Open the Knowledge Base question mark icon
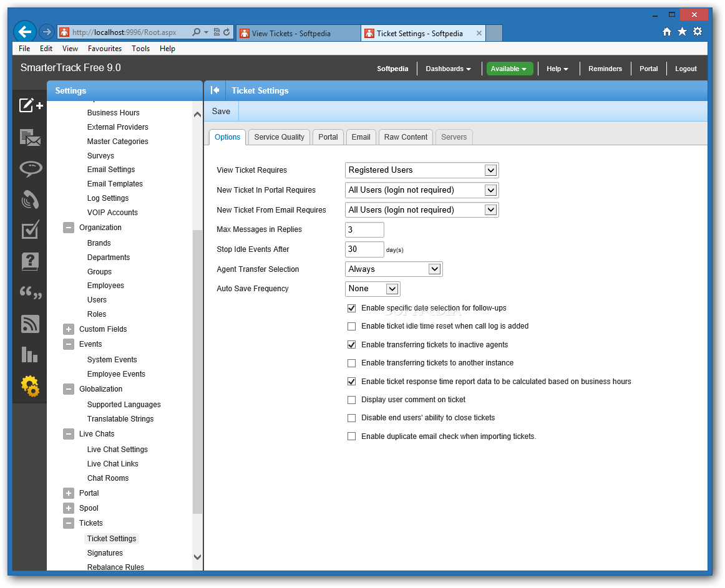 pyautogui.click(x=31, y=261)
